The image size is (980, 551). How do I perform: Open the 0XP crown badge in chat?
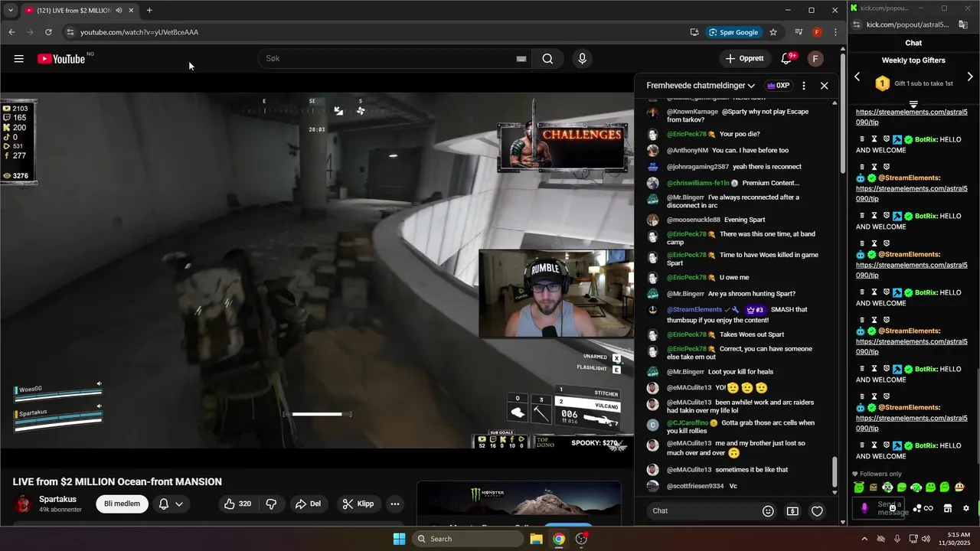778,86
